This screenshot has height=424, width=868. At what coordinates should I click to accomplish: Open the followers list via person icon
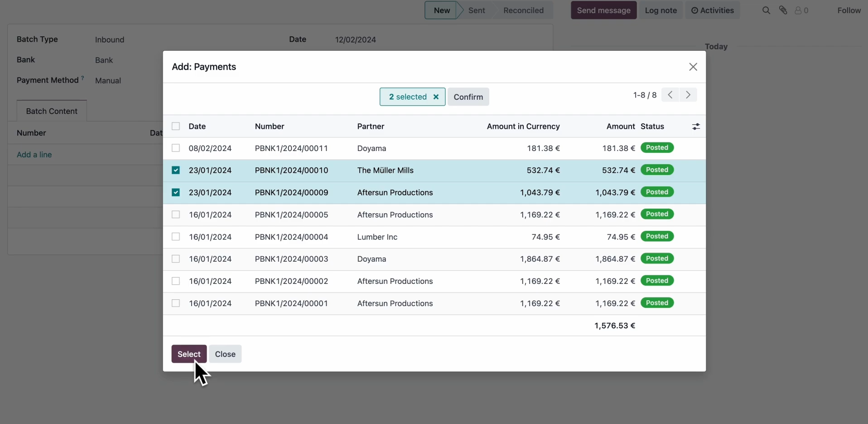coord(800,10)
